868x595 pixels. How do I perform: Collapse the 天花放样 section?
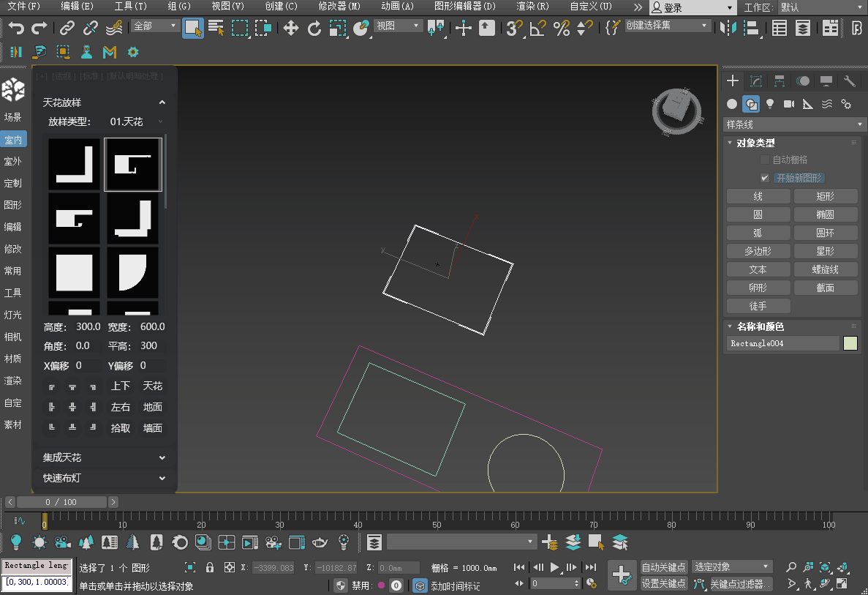click(x=104, y=102)
